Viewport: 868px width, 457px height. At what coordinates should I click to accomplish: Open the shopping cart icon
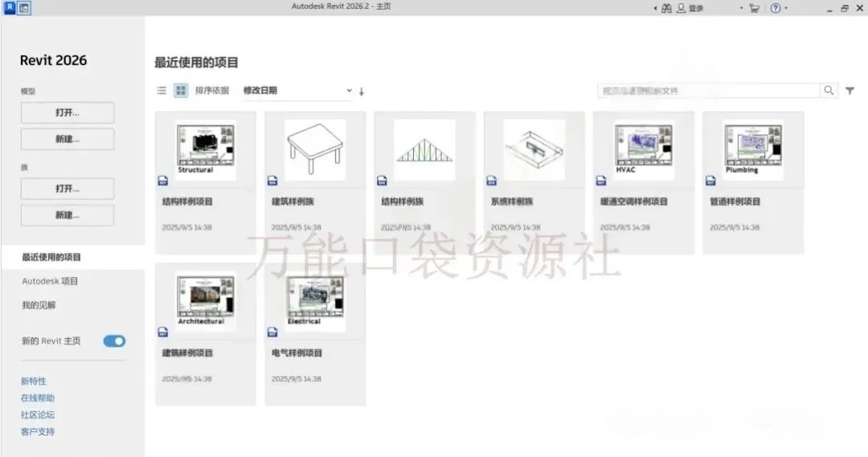754,8
